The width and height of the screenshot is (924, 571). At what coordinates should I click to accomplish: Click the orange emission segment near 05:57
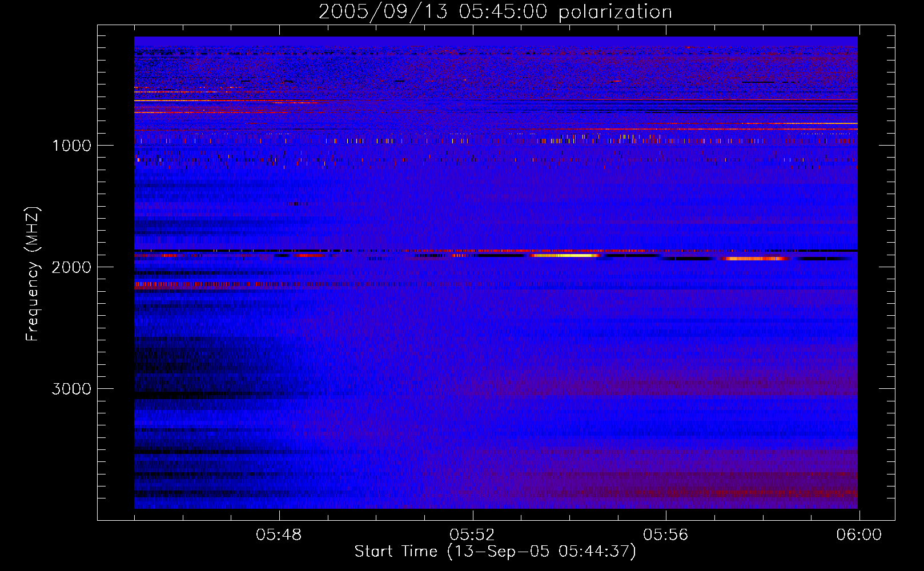coord(757,259)
